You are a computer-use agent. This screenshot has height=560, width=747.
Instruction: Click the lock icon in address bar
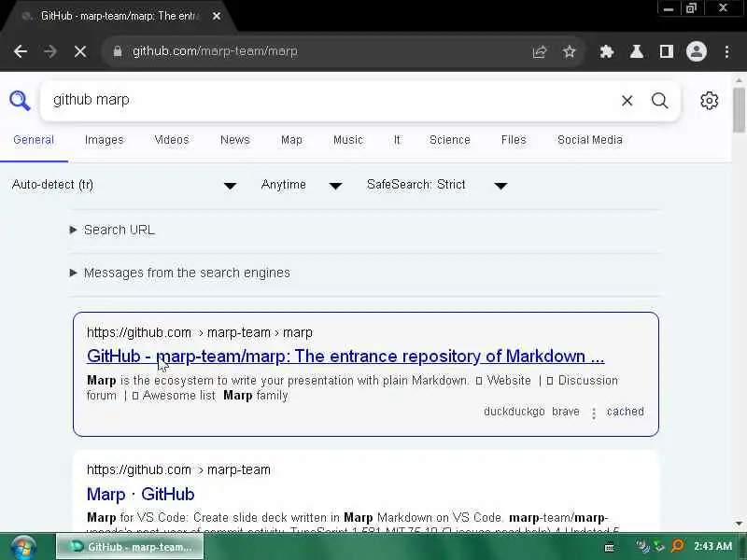(118, 51)
